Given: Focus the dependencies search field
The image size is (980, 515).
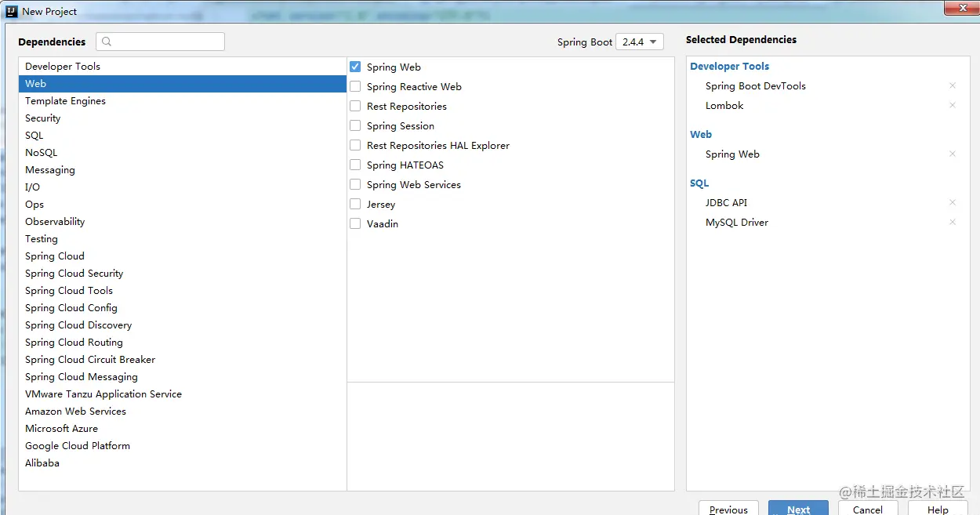Looking at the screenshot, I should pos(160,42).
